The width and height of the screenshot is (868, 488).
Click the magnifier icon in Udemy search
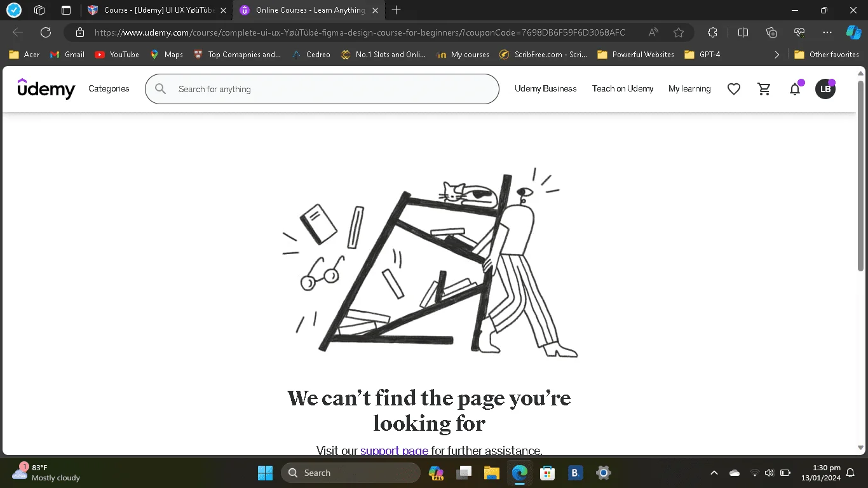pyautogui.click(x=161, y=89)
